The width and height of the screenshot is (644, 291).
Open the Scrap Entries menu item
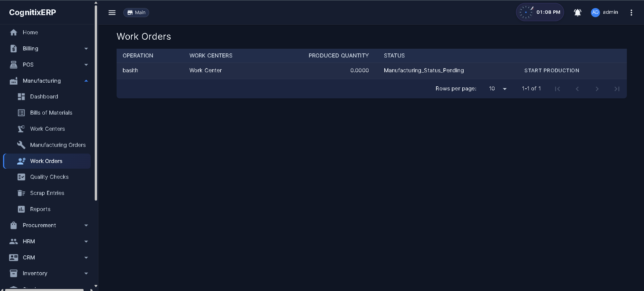(47, 193)
